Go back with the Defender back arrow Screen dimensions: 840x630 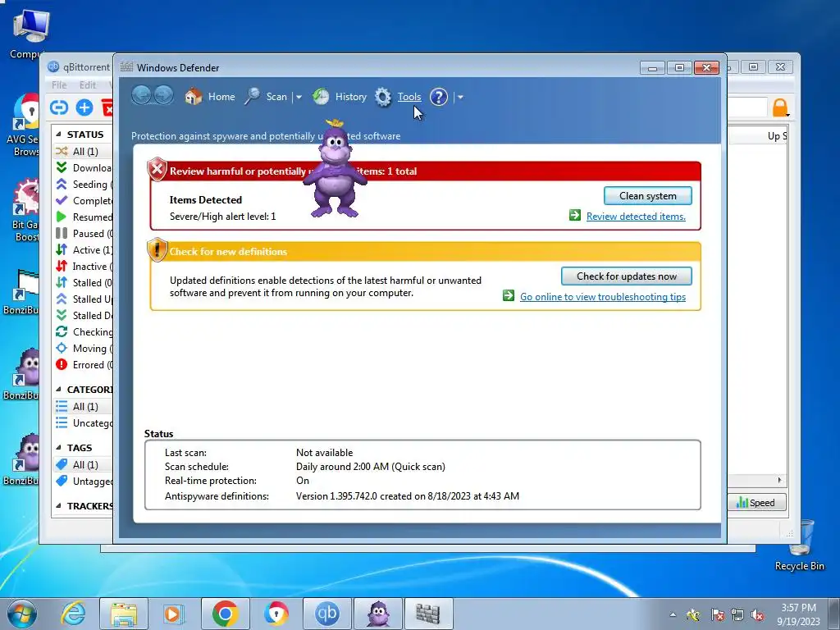(141, 96)
